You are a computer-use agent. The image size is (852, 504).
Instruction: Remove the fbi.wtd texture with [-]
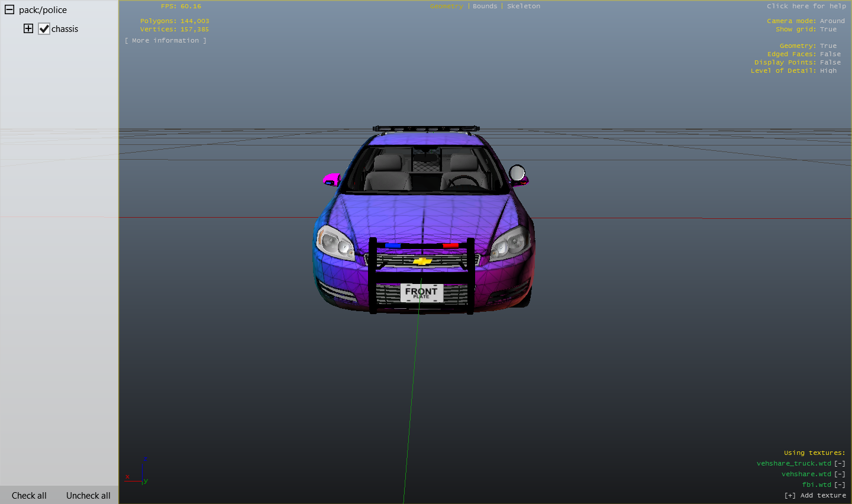point(840,485)
